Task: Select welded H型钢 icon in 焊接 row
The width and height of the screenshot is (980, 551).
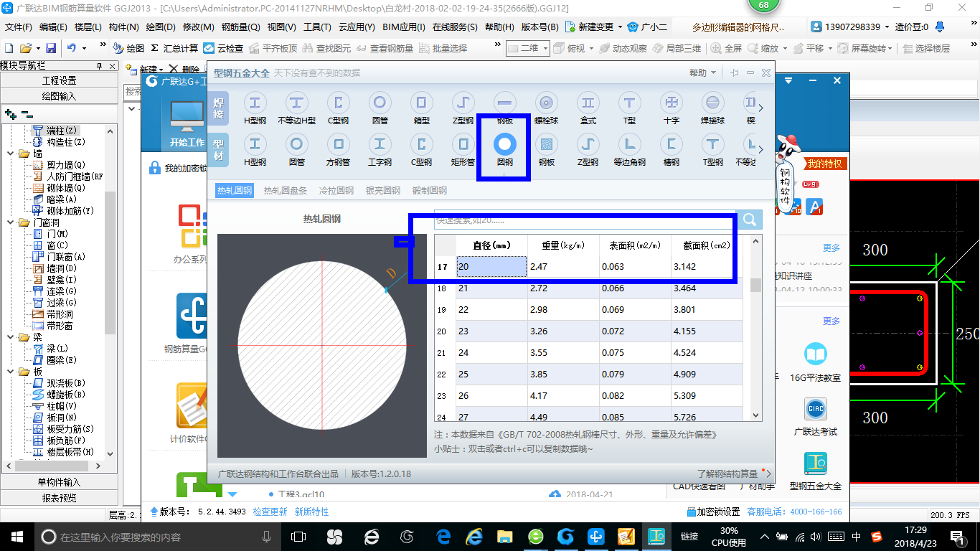Action: (255, 108)
